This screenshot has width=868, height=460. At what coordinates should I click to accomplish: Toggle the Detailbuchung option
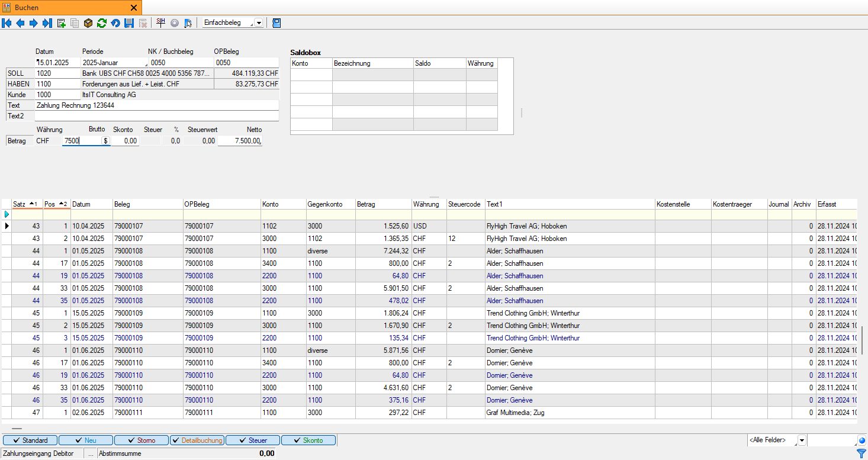(197, 440)
